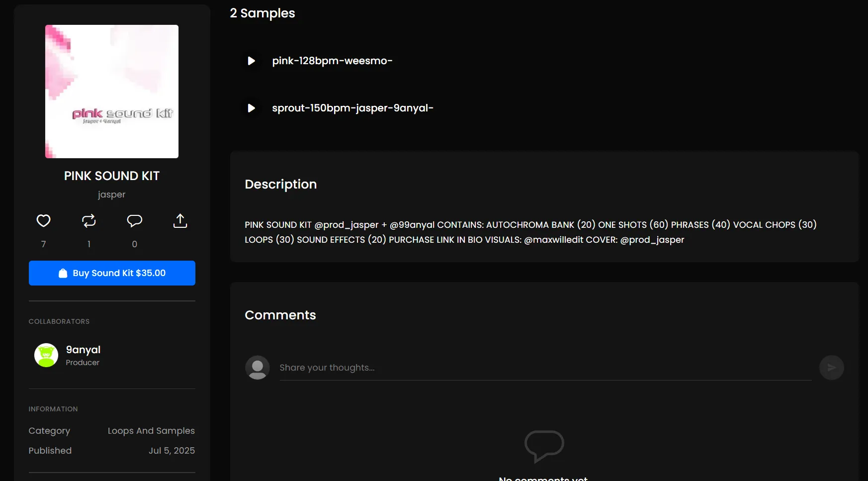Click the Loops And Samples category value
Viewport: 868px width, 481px height.
tap(151, 431)
